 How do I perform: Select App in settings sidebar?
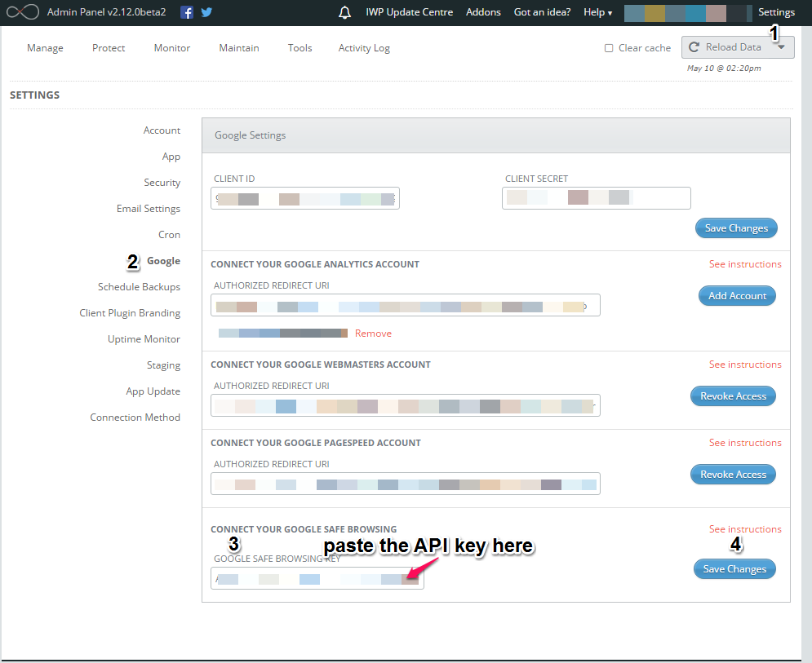pos(171,157)
